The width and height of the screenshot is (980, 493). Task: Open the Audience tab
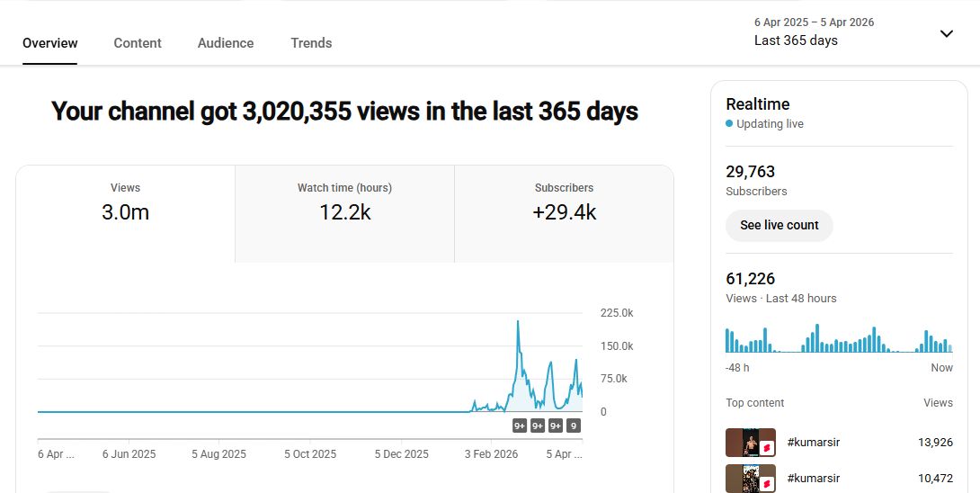pyautogui.click(x=226, y=43)
